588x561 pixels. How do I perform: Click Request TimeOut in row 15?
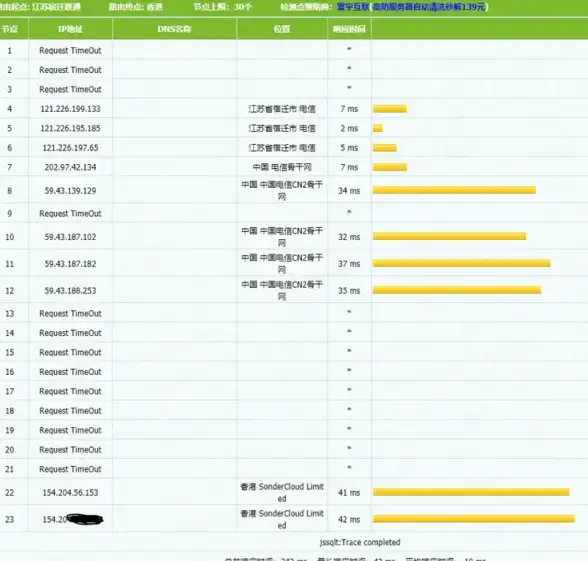70,352
